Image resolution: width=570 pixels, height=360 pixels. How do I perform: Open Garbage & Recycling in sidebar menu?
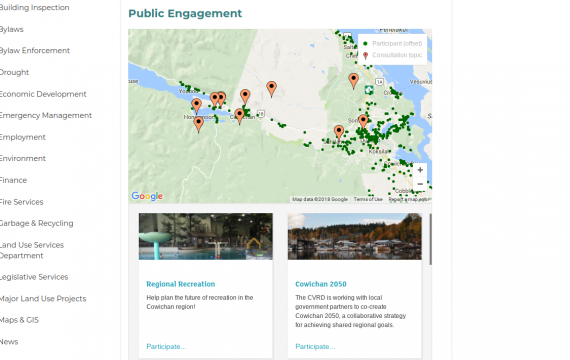pos(36,223)
